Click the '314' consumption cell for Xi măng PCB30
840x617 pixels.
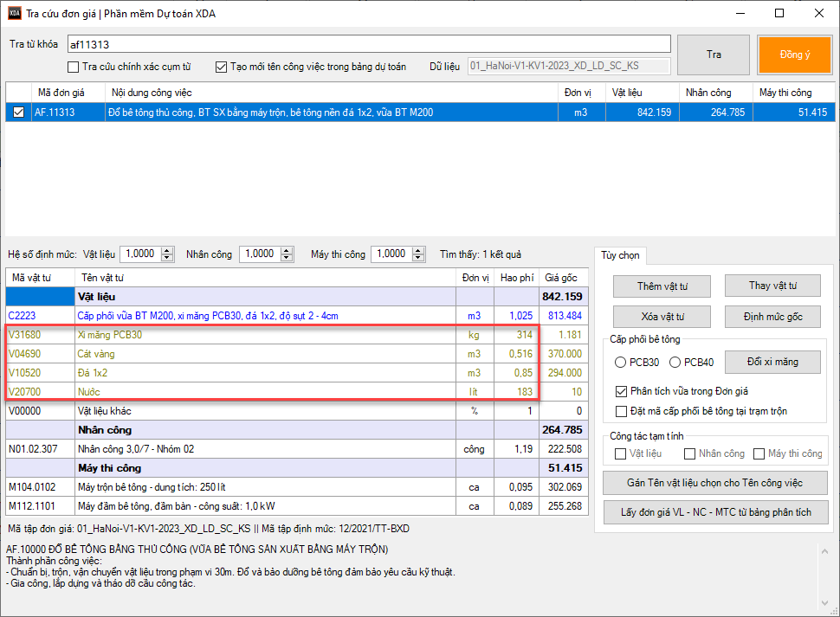516,335
